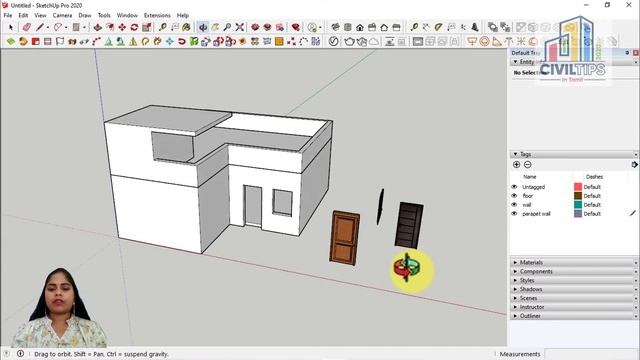This screenshot has height=360, width=640.
Task: Change the Untagged tag red color
Action: (578, 187)
